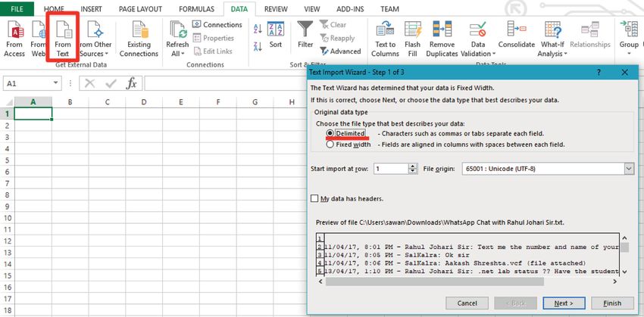Open the FILE backstage tab
The width and height of the screenshot is (644, 317).
(17, 8)
